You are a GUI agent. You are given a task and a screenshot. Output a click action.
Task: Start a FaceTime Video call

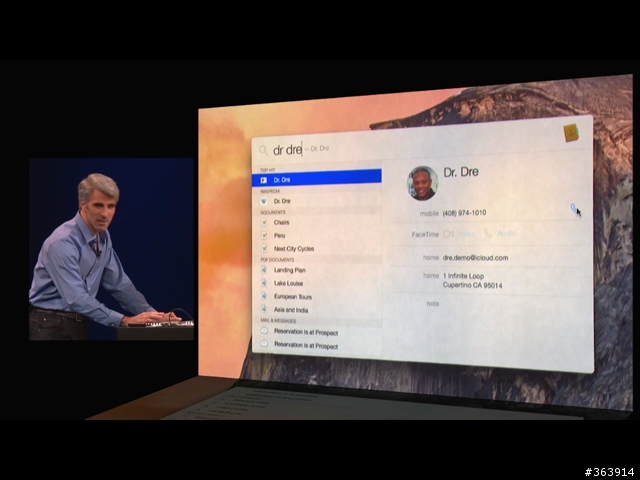[465, 234]
